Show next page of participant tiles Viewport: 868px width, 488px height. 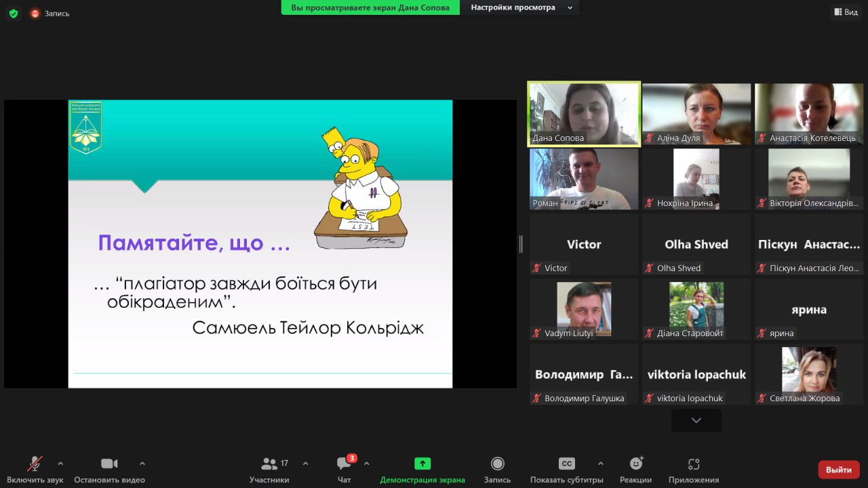(696, 420)
